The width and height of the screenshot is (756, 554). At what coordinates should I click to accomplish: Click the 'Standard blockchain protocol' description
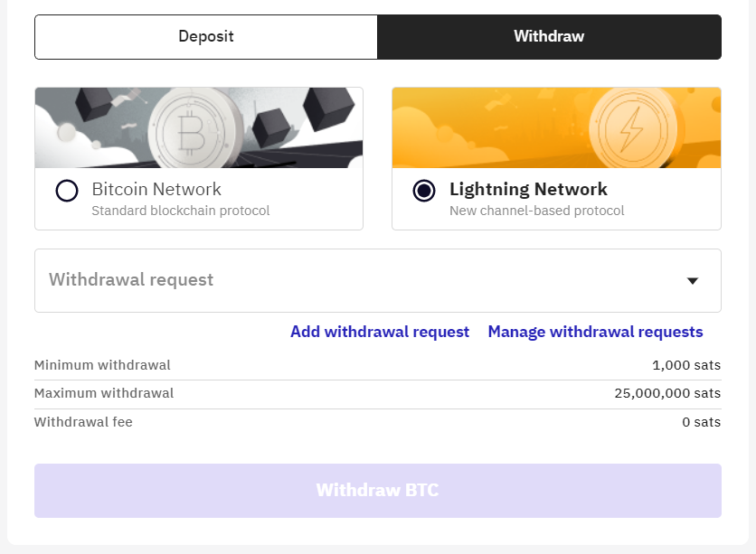(181, 211)
